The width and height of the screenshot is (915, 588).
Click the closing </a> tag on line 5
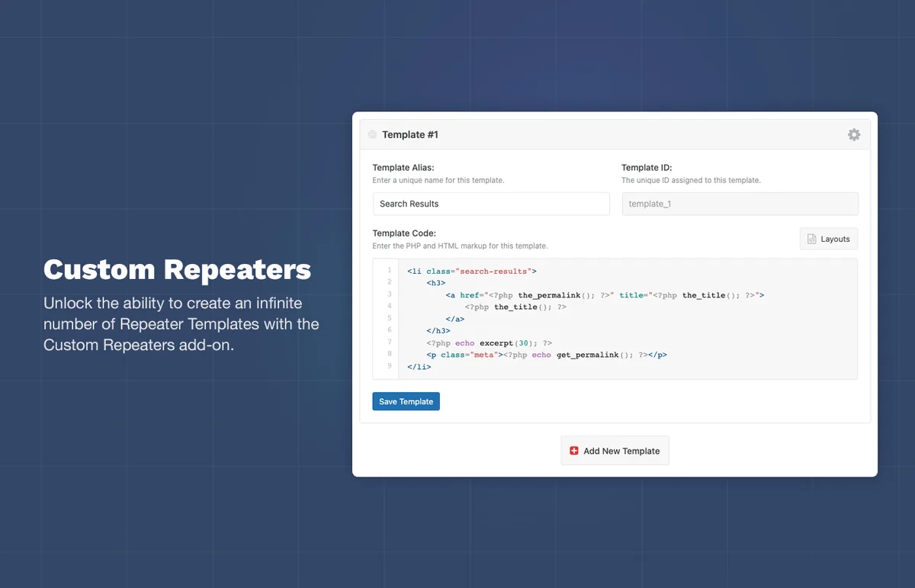click(x=455, y=319)
